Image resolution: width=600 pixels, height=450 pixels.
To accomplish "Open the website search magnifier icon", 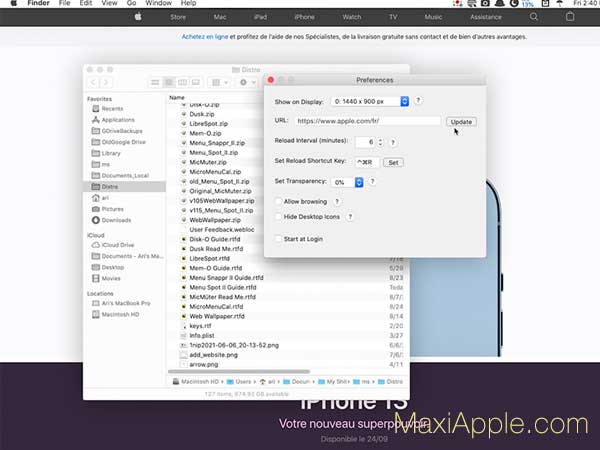I will [534, 17].
